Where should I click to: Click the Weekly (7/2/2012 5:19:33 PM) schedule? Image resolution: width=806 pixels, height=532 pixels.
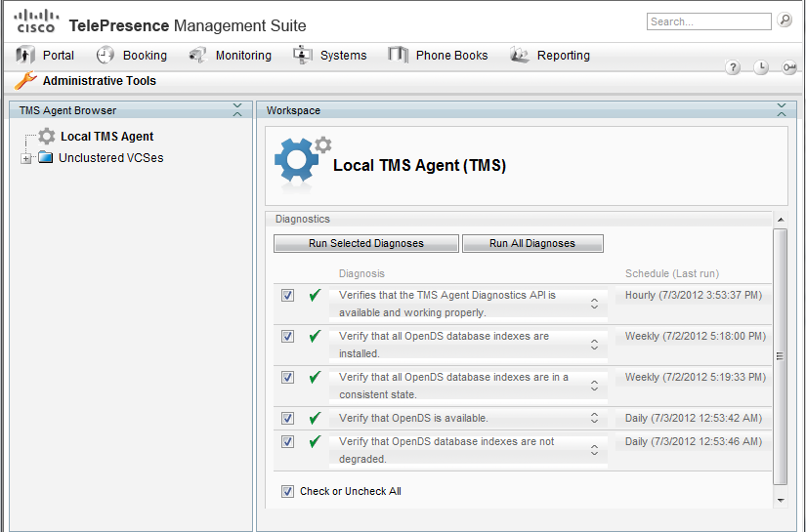point(696,378)
